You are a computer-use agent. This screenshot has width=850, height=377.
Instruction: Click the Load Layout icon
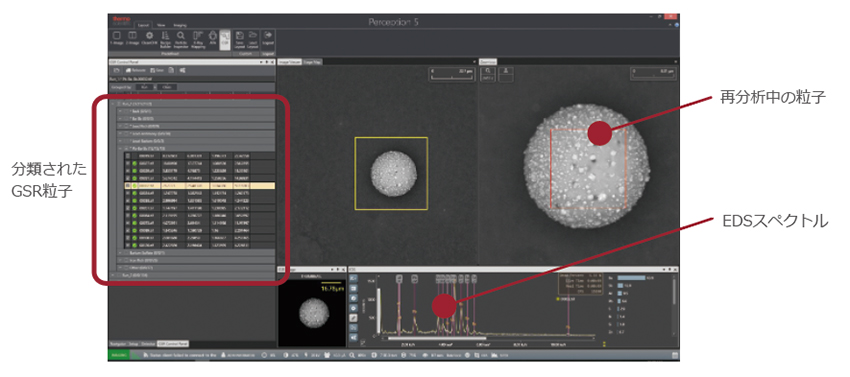click(253, 40)
